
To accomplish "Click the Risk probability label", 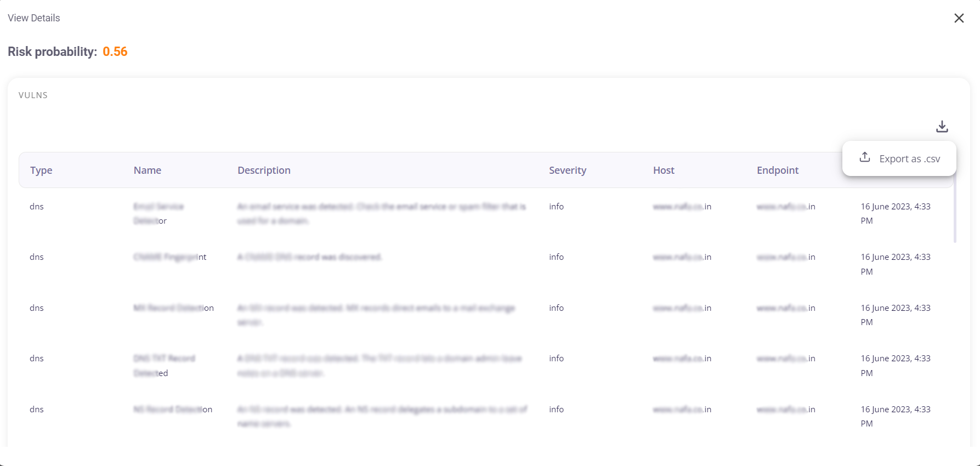I will [x=52, y=52].
